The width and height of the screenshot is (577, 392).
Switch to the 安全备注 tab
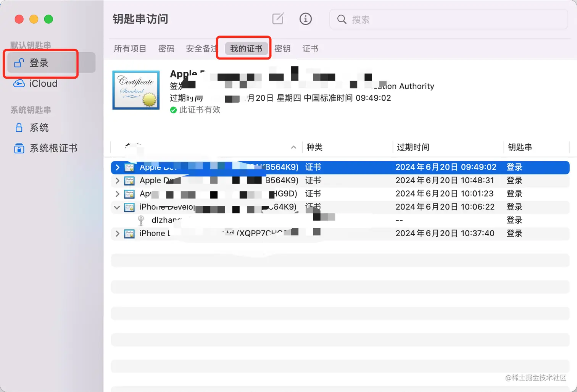[202, 48]
